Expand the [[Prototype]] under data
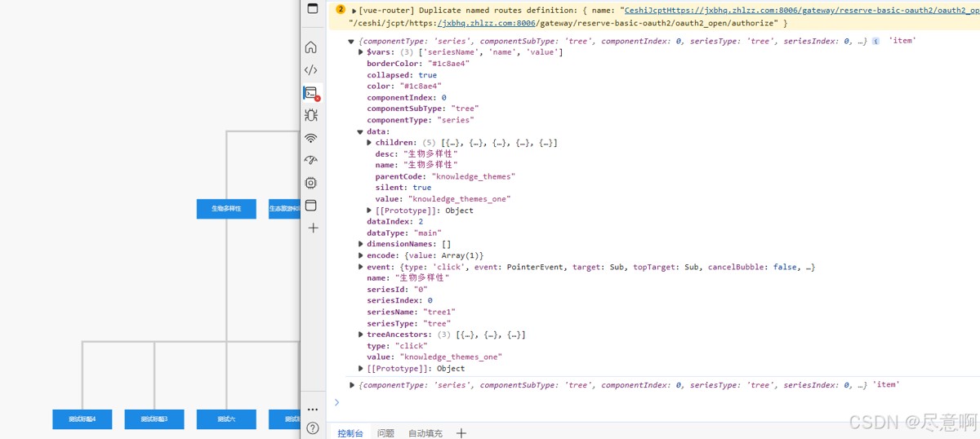The width and height of the screenshot is (980, 439). [369, 211]
